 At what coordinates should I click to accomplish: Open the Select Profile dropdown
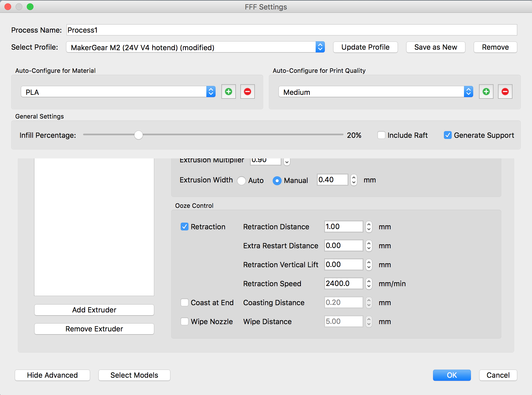tap(195, 47)
